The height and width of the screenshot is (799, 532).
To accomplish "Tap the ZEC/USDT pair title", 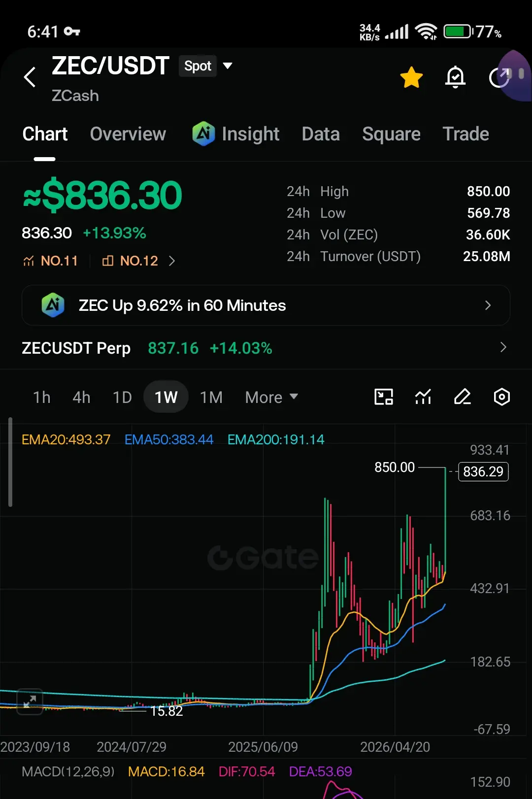I will tap(110, 66).
